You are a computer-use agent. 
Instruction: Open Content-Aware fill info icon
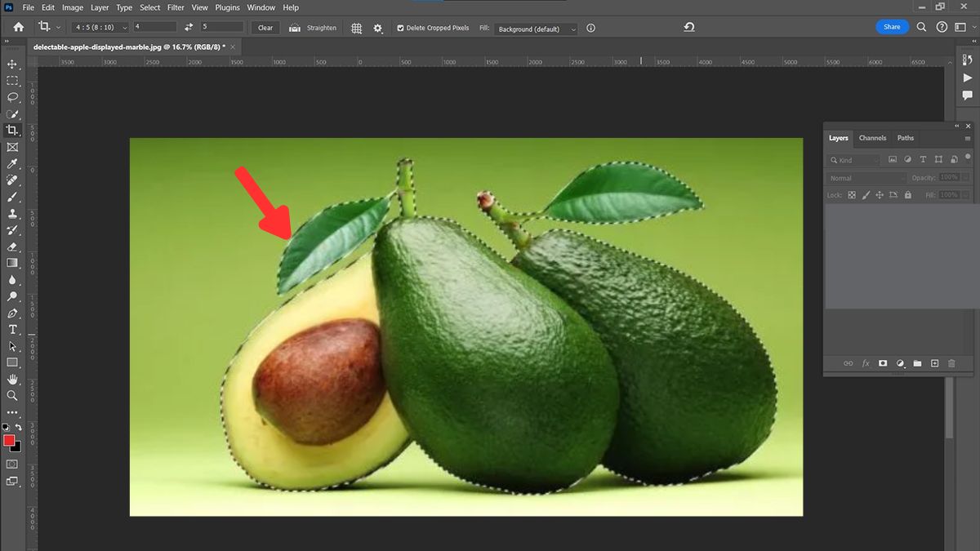coord(590,28)
